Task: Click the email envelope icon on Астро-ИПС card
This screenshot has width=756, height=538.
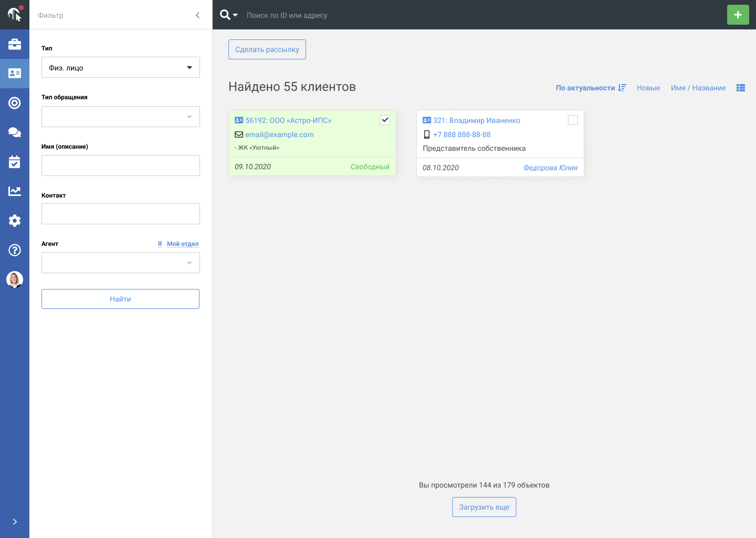Action: click(x=239, y=134)
